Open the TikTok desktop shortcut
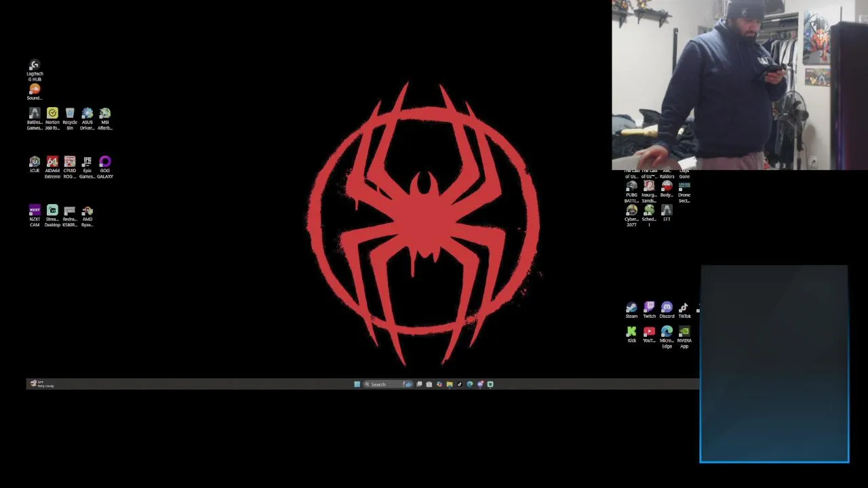 click(x=684, y=310)
